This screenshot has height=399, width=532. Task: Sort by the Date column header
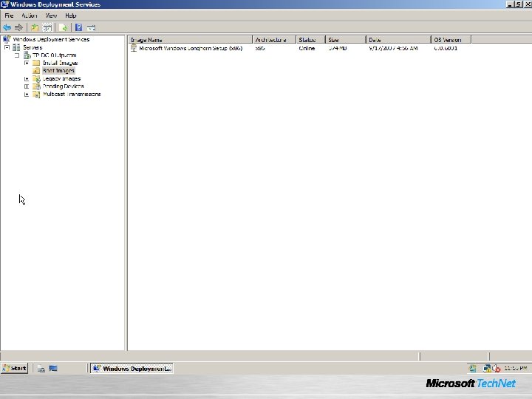(x=398, y=40)
